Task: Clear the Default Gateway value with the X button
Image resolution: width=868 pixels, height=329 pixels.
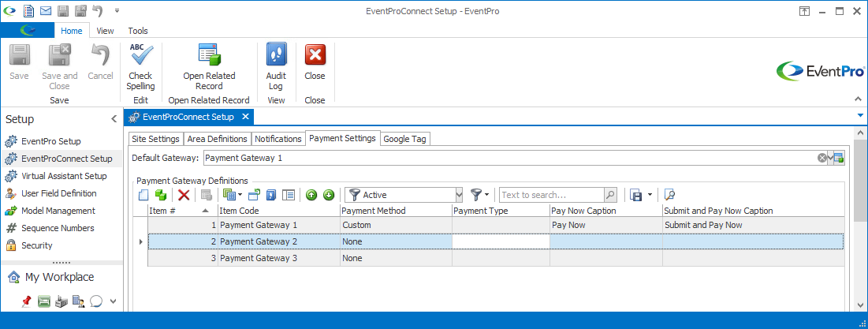Action: pos(822,159)
